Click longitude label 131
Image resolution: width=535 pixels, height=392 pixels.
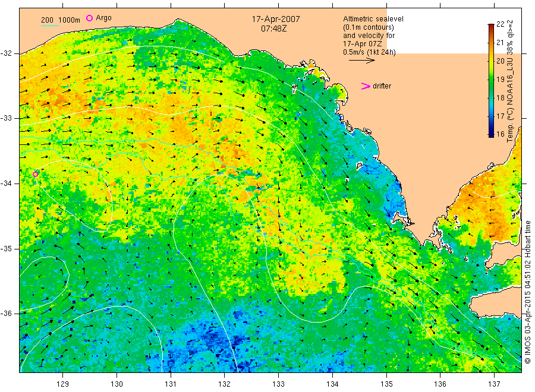point(171,384)
